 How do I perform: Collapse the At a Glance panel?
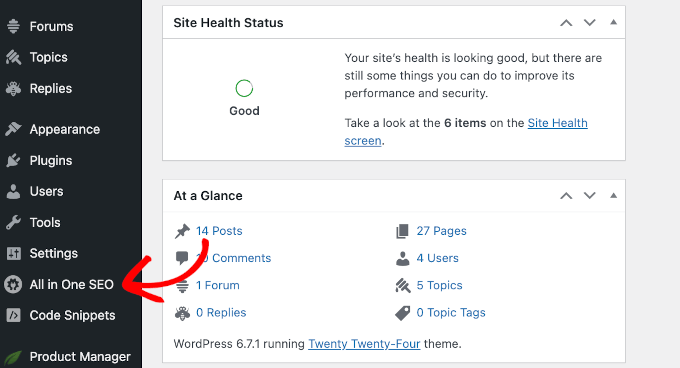[613, 195]
